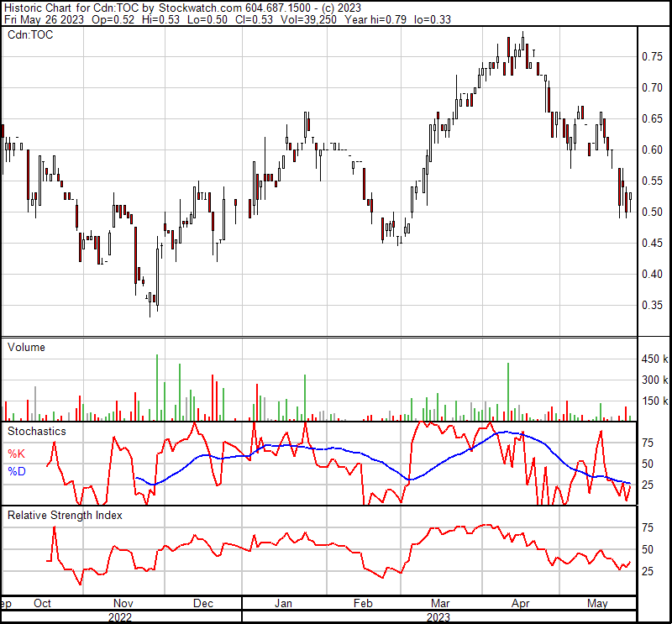Image resolution: width=672 pixels, height=624 pixels.
Task: Click the 0.60 price axis label
Action: 652,150
